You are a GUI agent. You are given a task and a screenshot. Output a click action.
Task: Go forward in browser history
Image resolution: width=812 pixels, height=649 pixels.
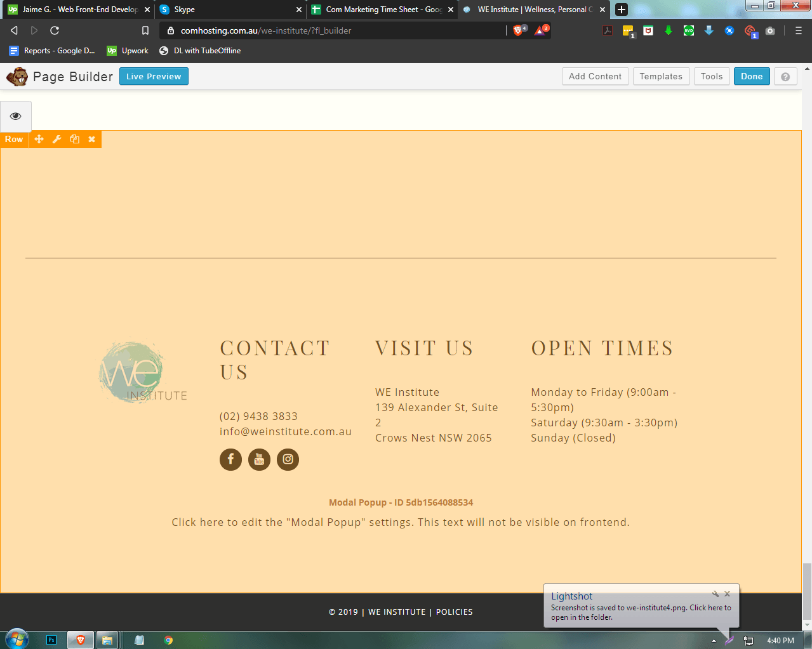(x=34, y=30)
